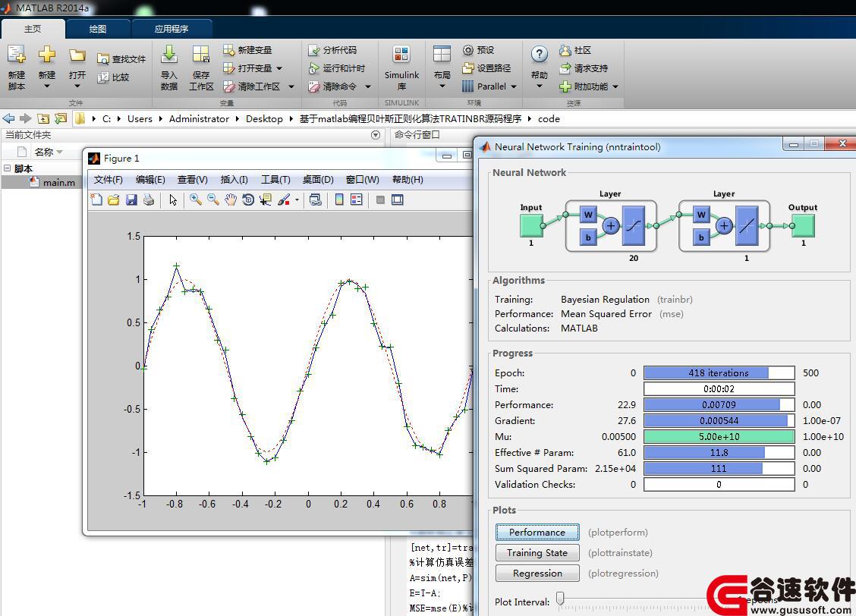Viewport: 856px width, 616px height.
Task: Expand Open Variable (打开变量) dropdown
Action: tap(279, 69)
